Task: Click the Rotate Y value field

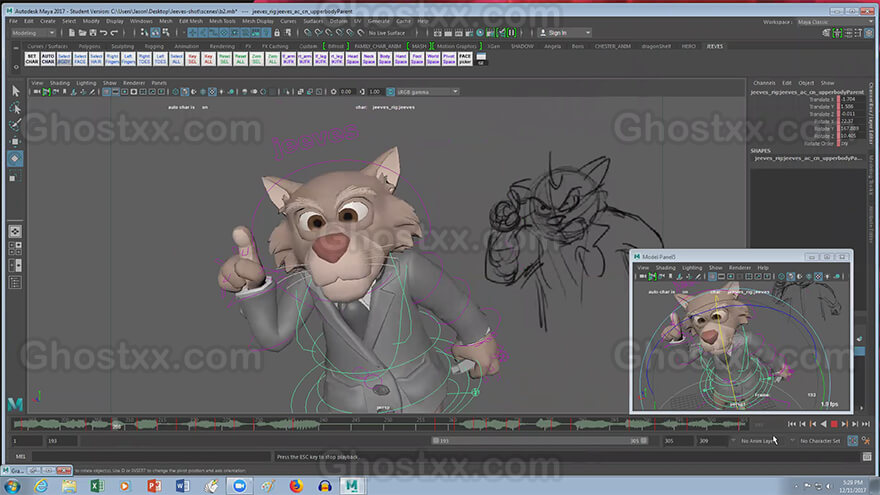Action: [852, 129]
